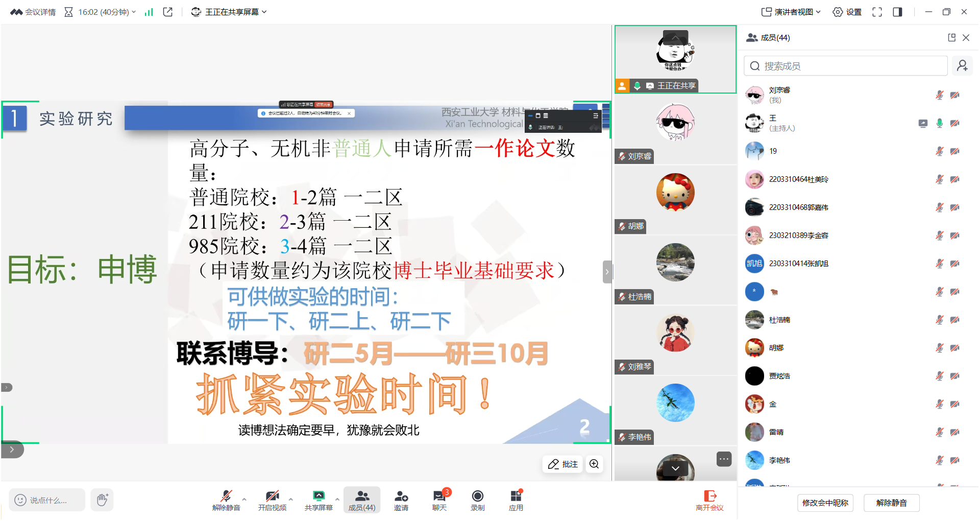Viewport: 980px width, 521px height.
Task: Expand audio options arrow next to 解除静音
Action: pos(244,499)
